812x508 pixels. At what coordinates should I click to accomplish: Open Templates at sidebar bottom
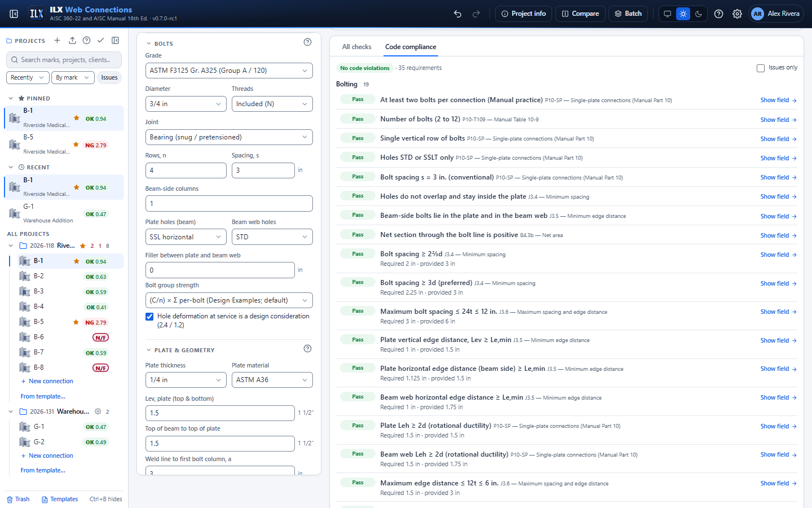click(60, 499)
